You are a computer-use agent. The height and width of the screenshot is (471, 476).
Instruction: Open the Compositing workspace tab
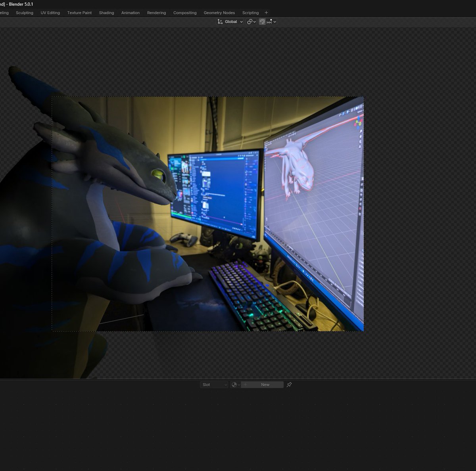tap(185, 13)
